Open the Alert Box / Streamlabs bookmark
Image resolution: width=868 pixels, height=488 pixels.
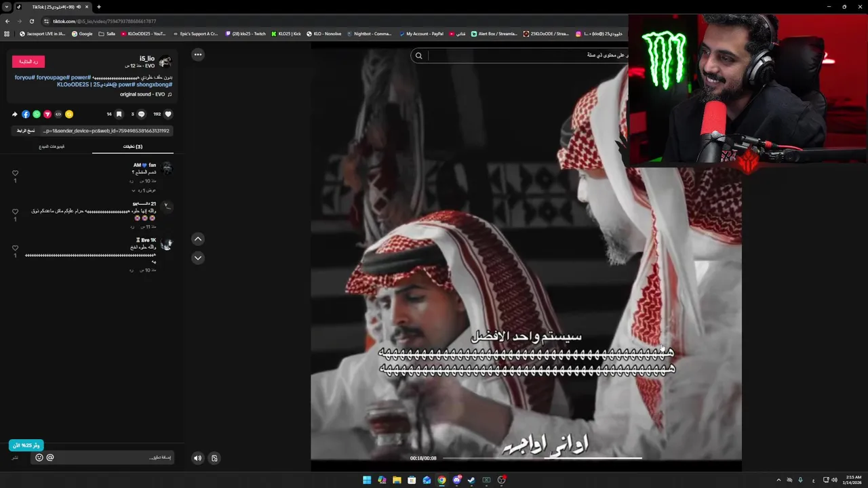click(494, 33)
